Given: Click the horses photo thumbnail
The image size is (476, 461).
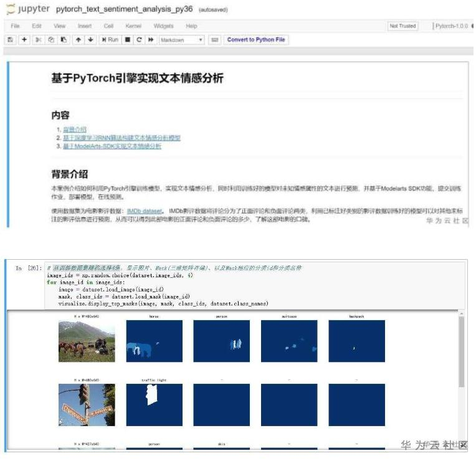Looking at the screenshot, I should pyautogui.click(x=87, y=341).
